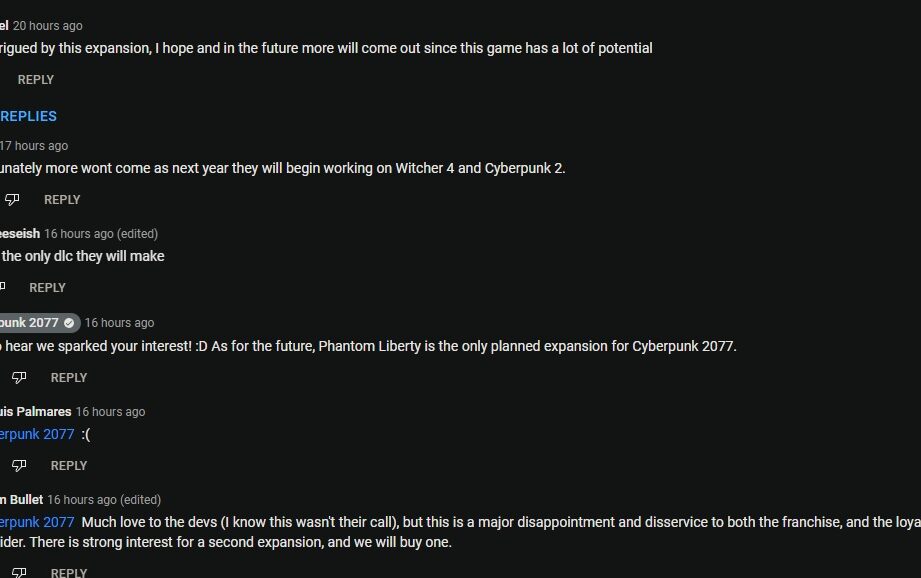
Task: Reply to Palmares' sad face comment
Action: (x=69, y=465)
